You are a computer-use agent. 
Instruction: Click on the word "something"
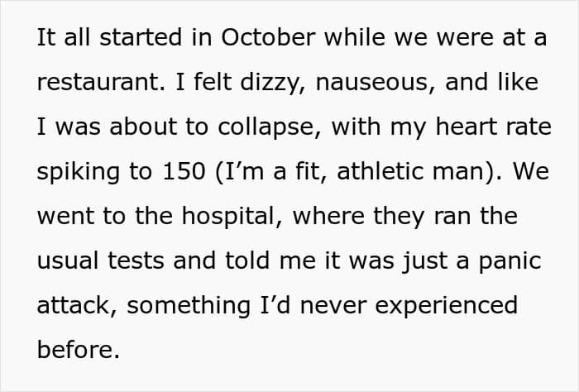[x=189, y=307]
